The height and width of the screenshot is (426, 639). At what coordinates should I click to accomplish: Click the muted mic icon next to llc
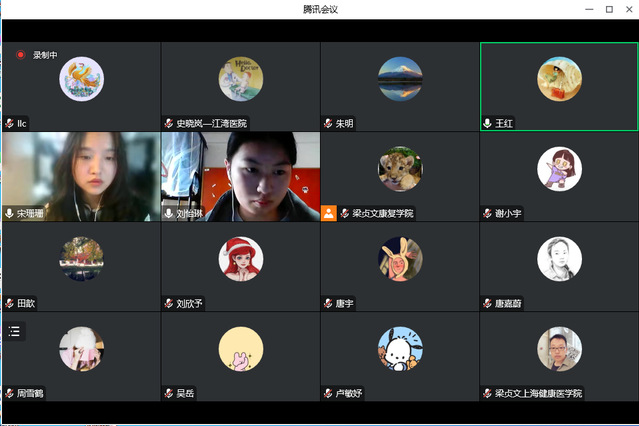click(9, 124)
